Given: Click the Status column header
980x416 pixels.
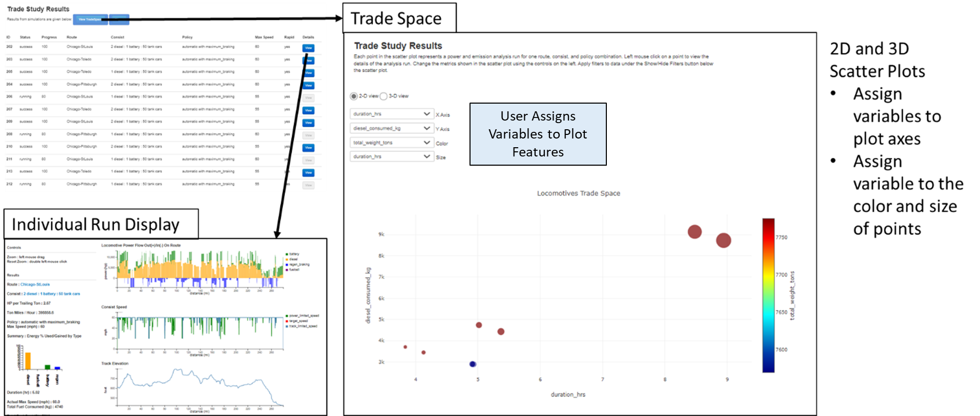Looking at the screenshot, I should click(x=25, y=37).
